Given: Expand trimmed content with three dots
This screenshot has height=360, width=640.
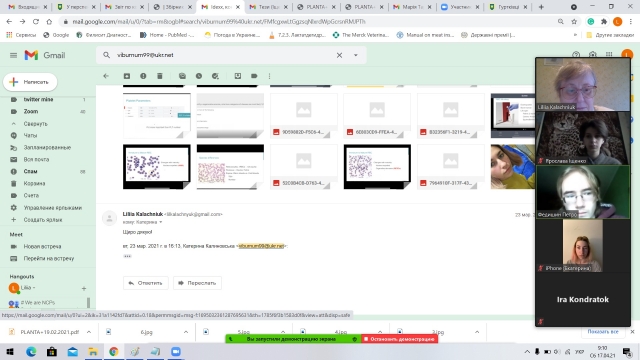Looking at the screenshot, I should [127, 256].
